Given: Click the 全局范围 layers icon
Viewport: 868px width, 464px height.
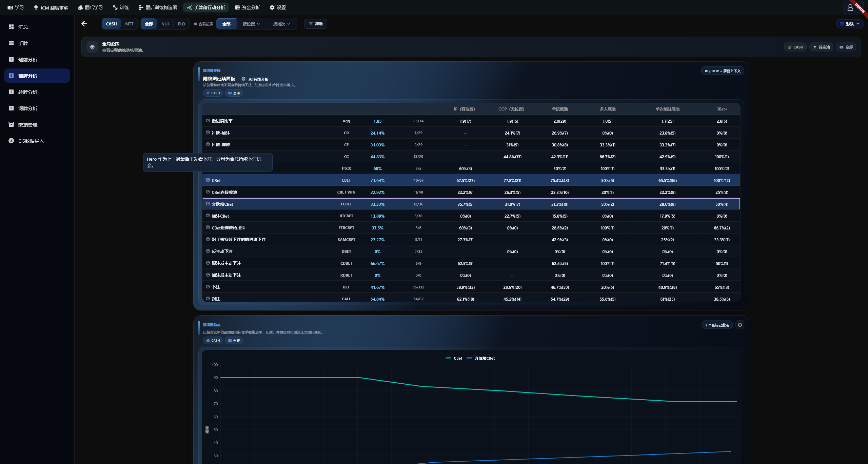Looking at the screenshot, I should (x=92, y=47).
